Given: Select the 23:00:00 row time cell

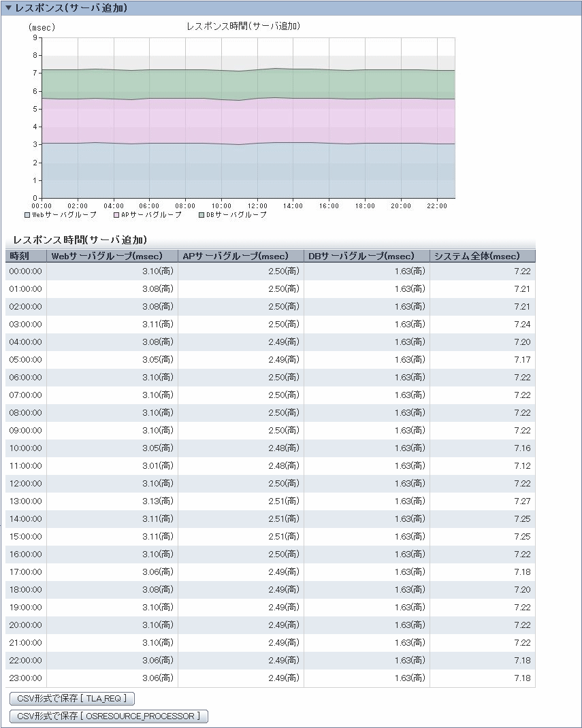Looking at the screenshot, I should [x=26, y=678].
